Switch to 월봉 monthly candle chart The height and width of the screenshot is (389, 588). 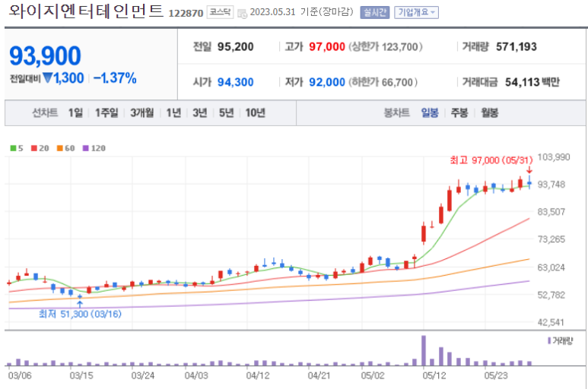(x=490, y=112)
